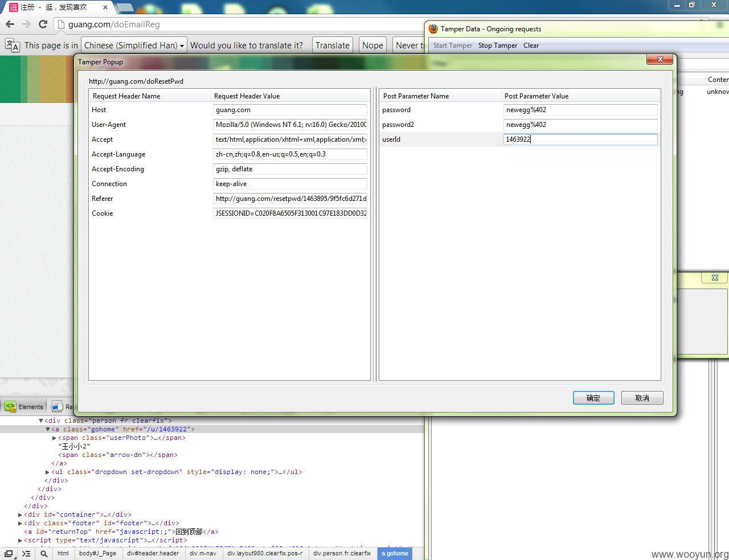Expand the div id container node
The height and width of the screenshot is (560, 729).
[x=21, y=514]
